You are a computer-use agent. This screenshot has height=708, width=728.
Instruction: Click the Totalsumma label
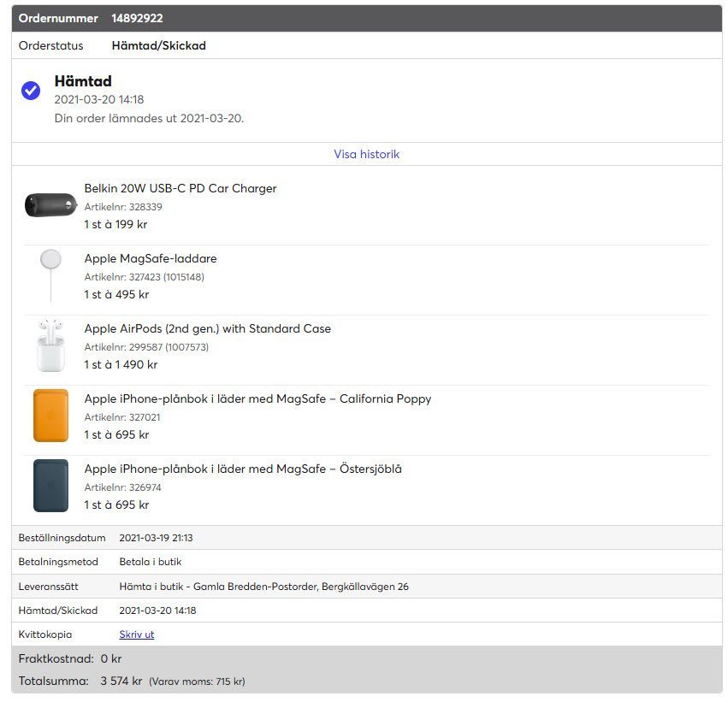coord(53,681)
